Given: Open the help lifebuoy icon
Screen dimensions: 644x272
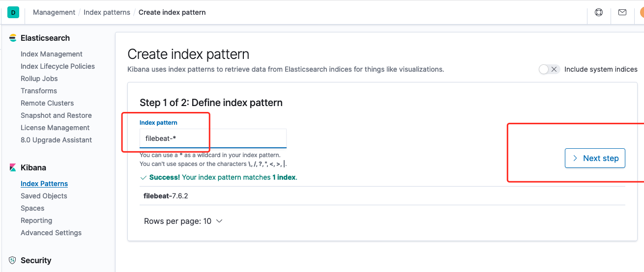Looking at the screenshot, I should pyautogui.click(x=599, y=12).
